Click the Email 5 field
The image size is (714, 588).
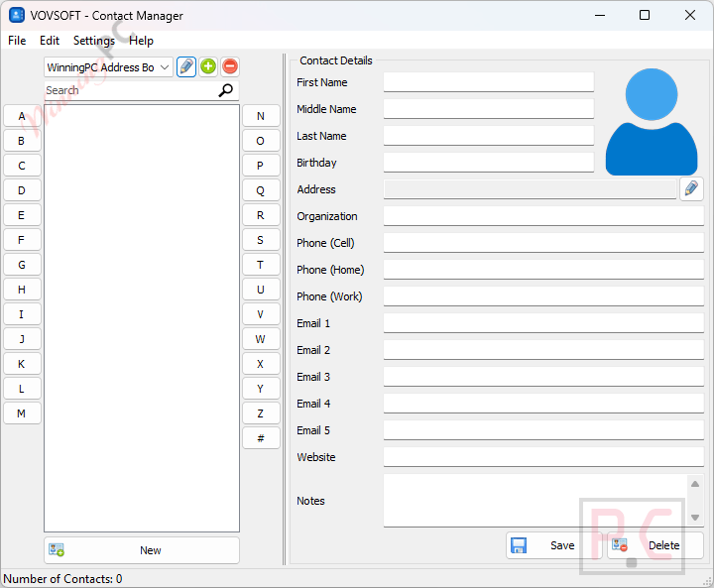543,430
